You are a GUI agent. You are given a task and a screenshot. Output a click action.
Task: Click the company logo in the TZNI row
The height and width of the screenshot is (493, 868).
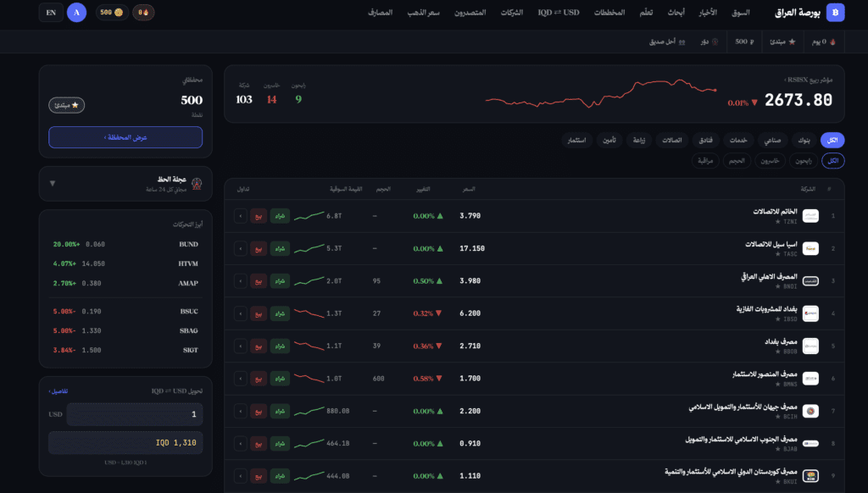click(x=810, y=216)
